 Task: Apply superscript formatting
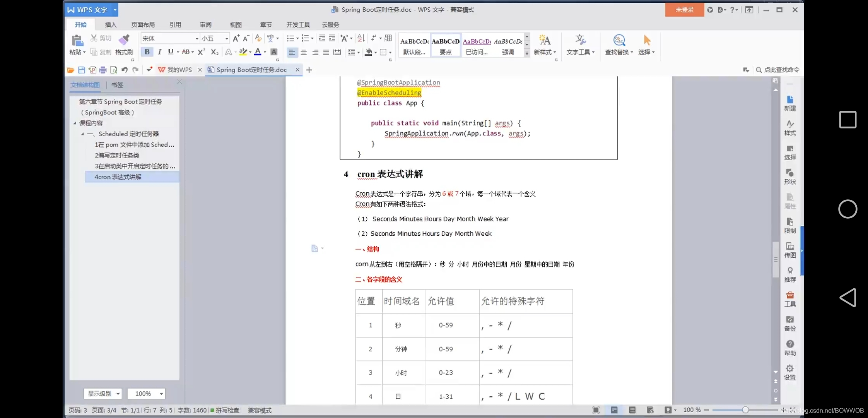point(201,52)
